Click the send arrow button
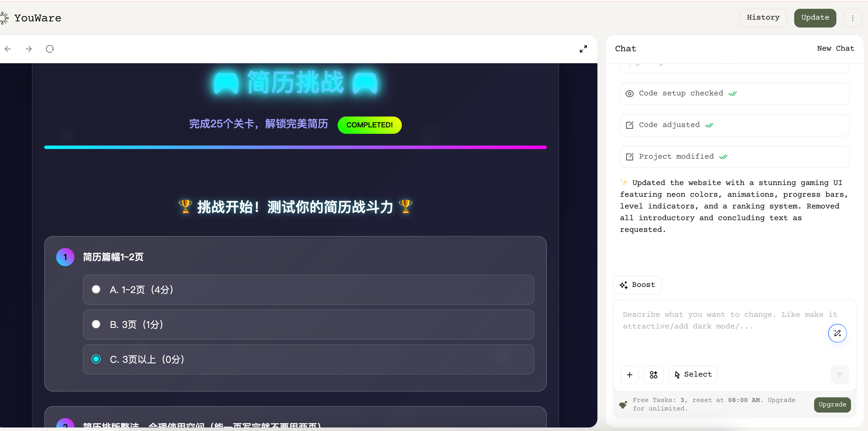 coord(839,375)
